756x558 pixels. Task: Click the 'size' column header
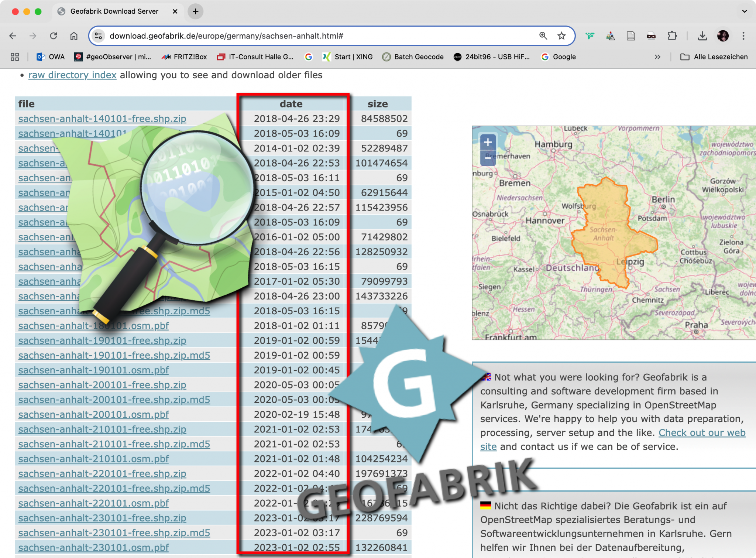click(378, 104)
